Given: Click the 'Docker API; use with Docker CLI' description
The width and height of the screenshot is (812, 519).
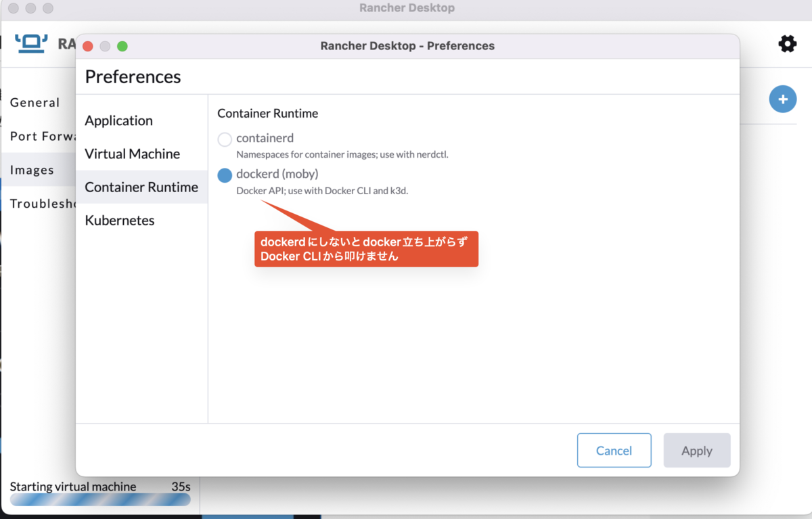Looking at the screenshot, I should click(322, 191).
